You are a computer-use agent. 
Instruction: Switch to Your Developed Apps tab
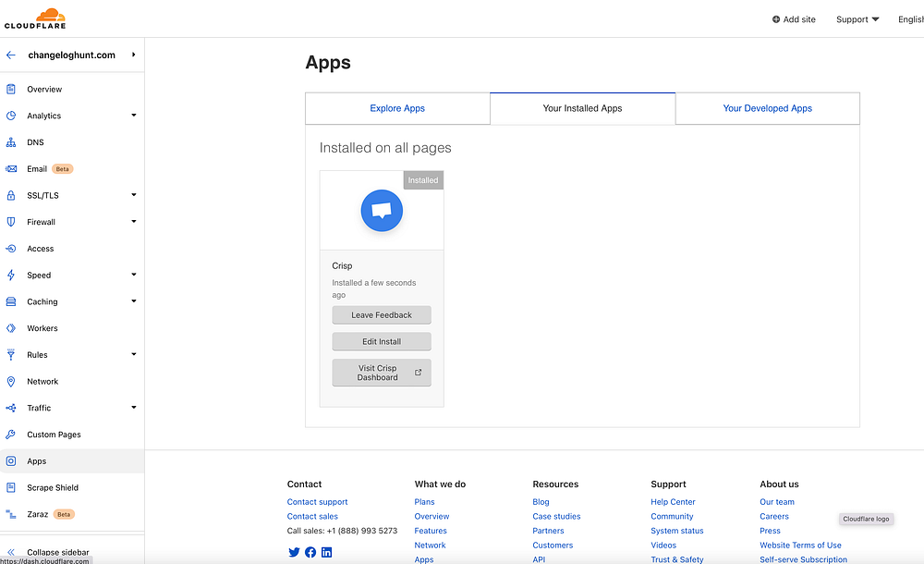[767, 108]
